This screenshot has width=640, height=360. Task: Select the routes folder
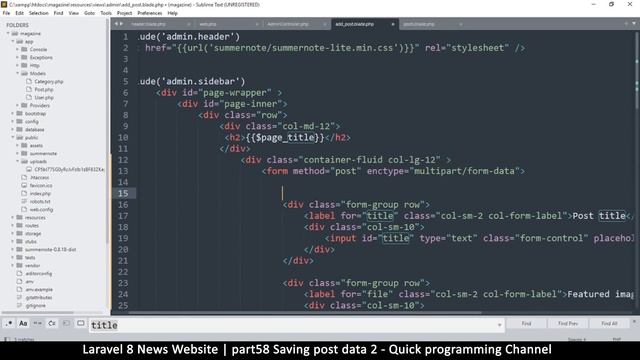tap(32, 225)
